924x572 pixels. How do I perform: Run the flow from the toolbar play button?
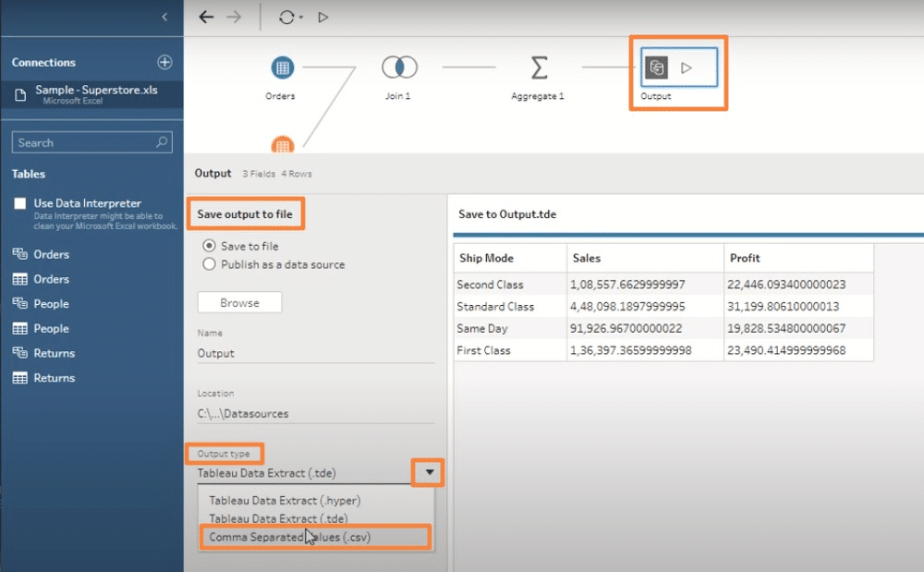pos(322,17)
